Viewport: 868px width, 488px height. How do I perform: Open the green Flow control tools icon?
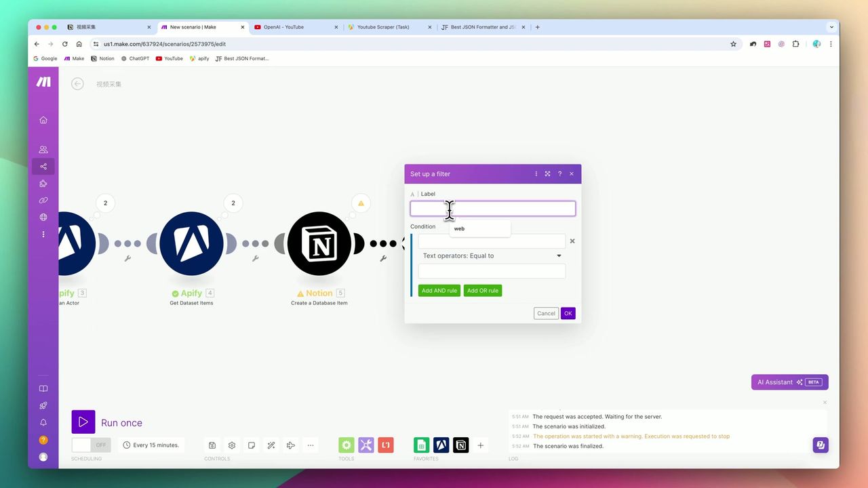tap(347, 445)
